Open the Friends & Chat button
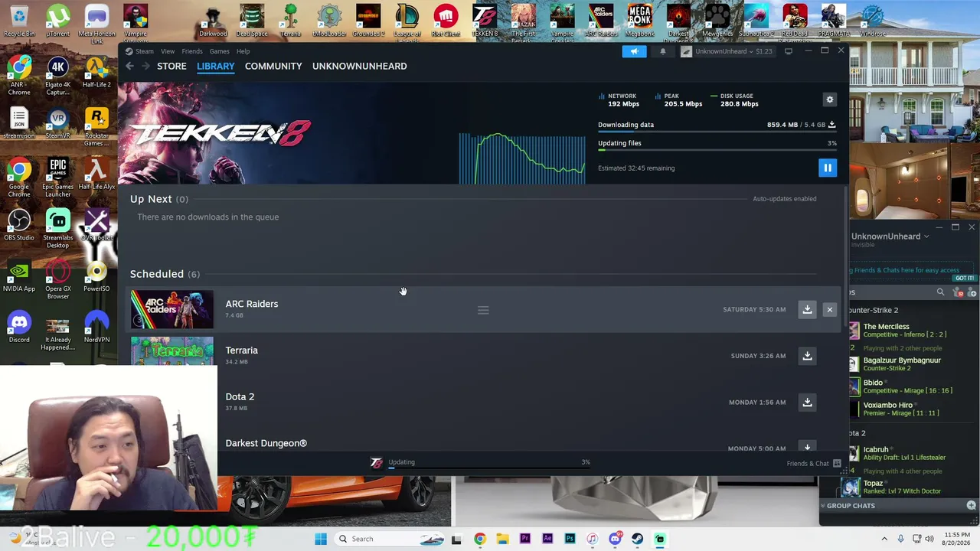The image size is (980, 551). pyautogui.click(x=814, y=463)
